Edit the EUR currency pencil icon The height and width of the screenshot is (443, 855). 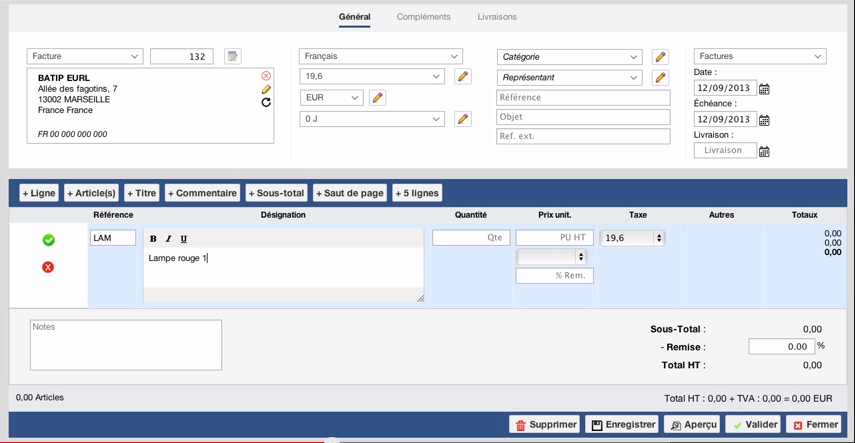[377, 98]
